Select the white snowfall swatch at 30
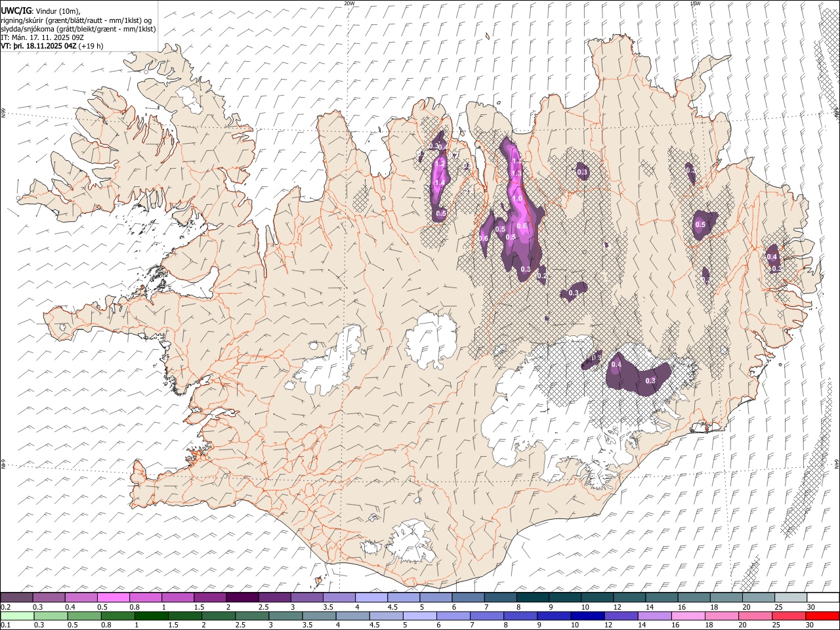840x630 pixels. click(822, 597)
